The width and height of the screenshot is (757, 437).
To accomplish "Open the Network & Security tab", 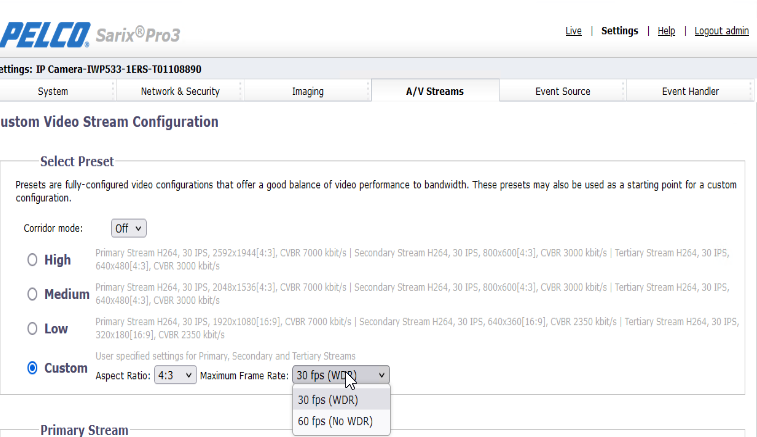I will tap(181, 92).
